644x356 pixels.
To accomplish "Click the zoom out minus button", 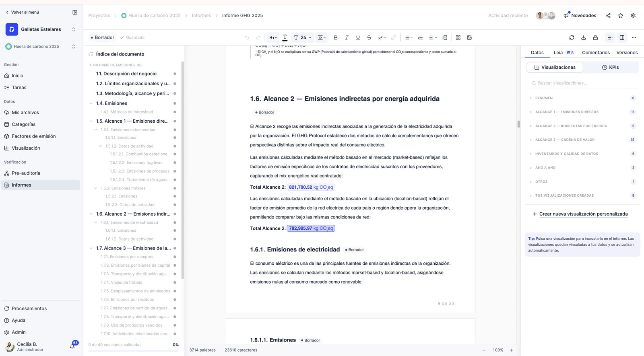I will (x=484, y=350).
